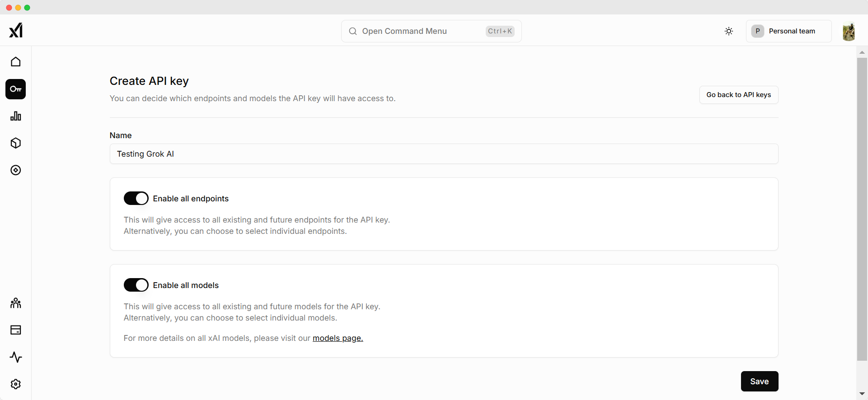The height and width of the screenshot is (400, 868).
Task: Turn off Enable all endpoints switch
Action: coord(136,198)
